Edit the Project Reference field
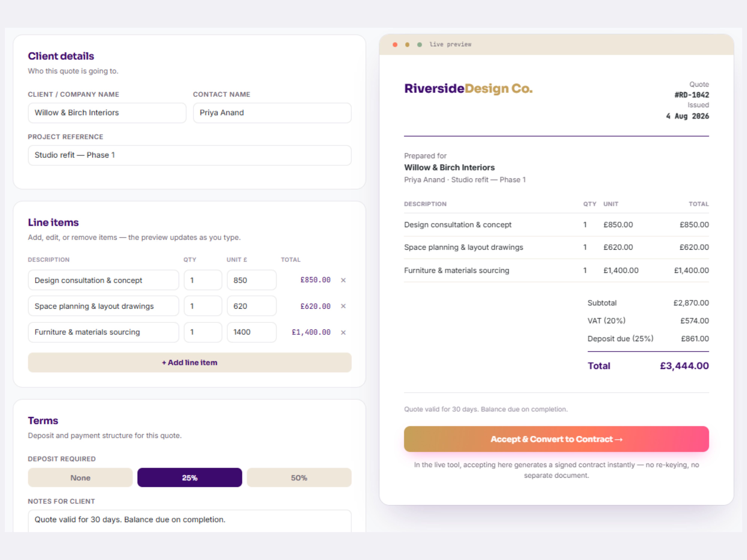The image size is (747, 560). pyautogui.click(x=190, y=155)
